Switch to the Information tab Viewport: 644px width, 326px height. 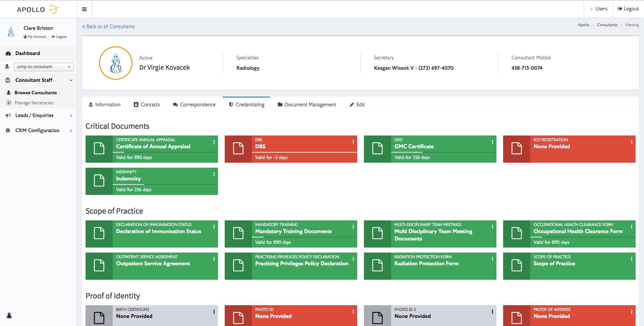pyautogui.click(x=104, y=105)
